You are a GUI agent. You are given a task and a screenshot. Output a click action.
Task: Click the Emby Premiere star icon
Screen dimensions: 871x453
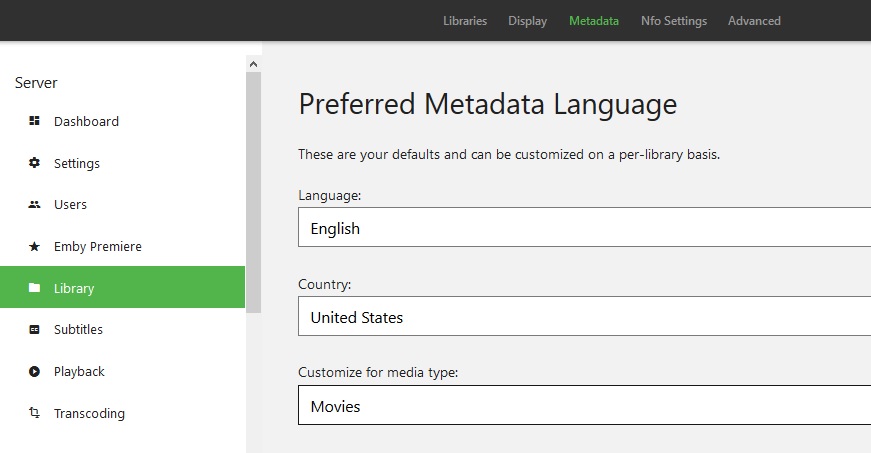(34, 246)
